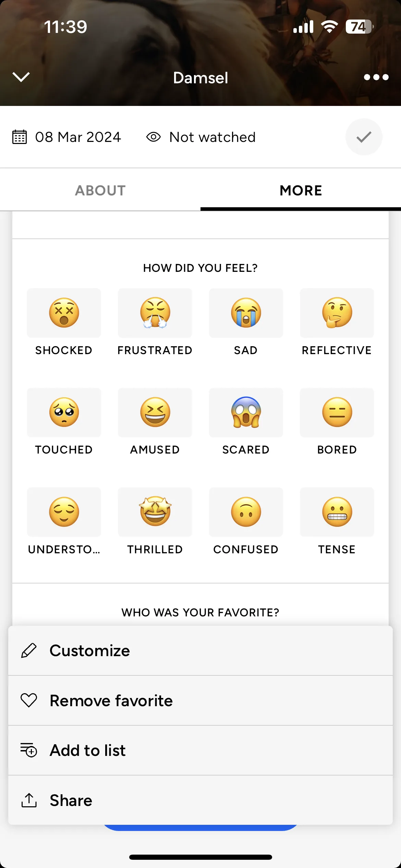Select the Confused upside-down emoji

pos(246,512)
